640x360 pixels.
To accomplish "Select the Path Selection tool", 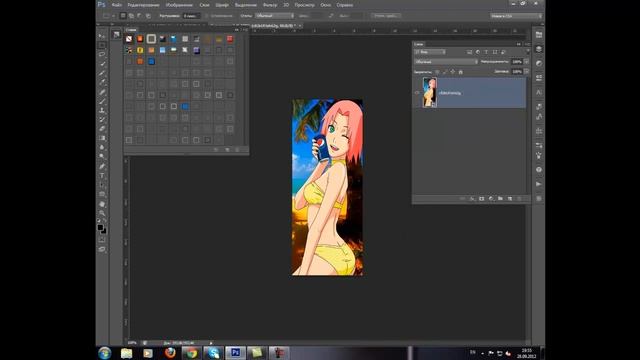I will [102, 185].
